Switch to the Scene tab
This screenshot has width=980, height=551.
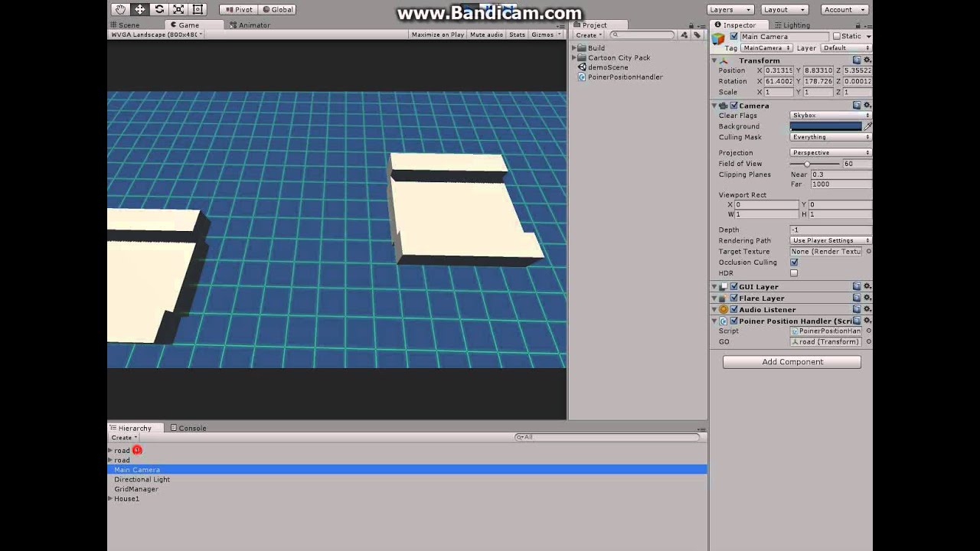coord(126,24)
